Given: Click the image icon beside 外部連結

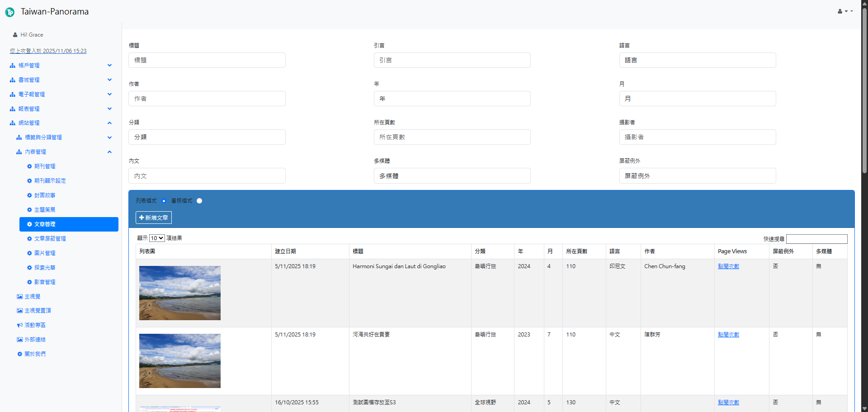Looking at the screenshot, I should click(x=19, y=340).
